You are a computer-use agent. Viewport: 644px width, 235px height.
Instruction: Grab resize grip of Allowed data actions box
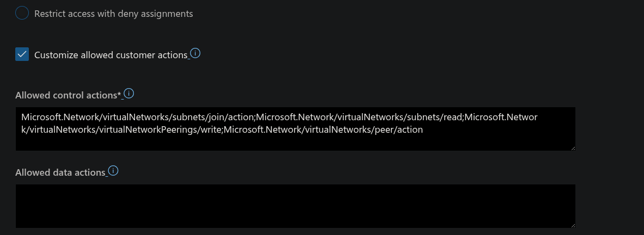click(x=573, y=225)
